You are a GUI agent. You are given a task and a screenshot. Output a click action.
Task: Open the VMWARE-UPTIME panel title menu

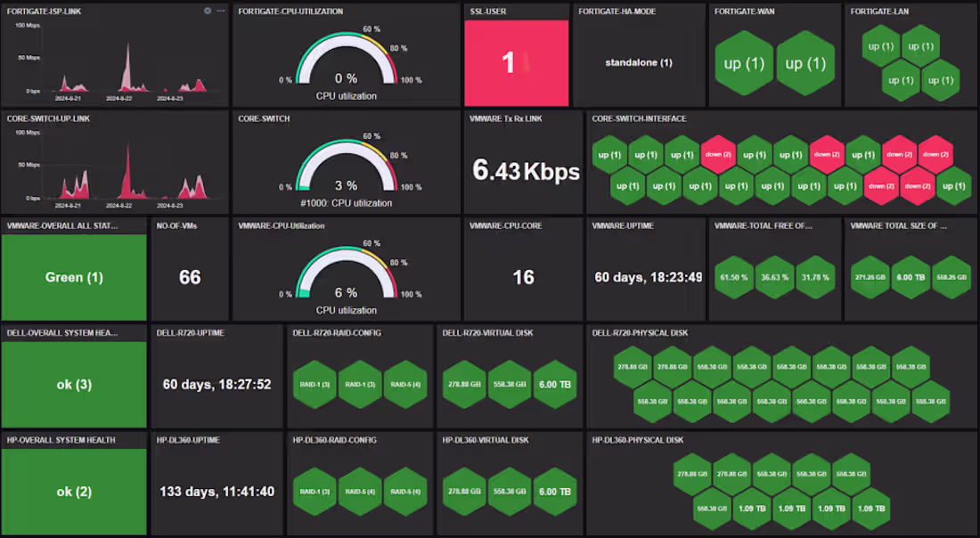pos(623,225)
